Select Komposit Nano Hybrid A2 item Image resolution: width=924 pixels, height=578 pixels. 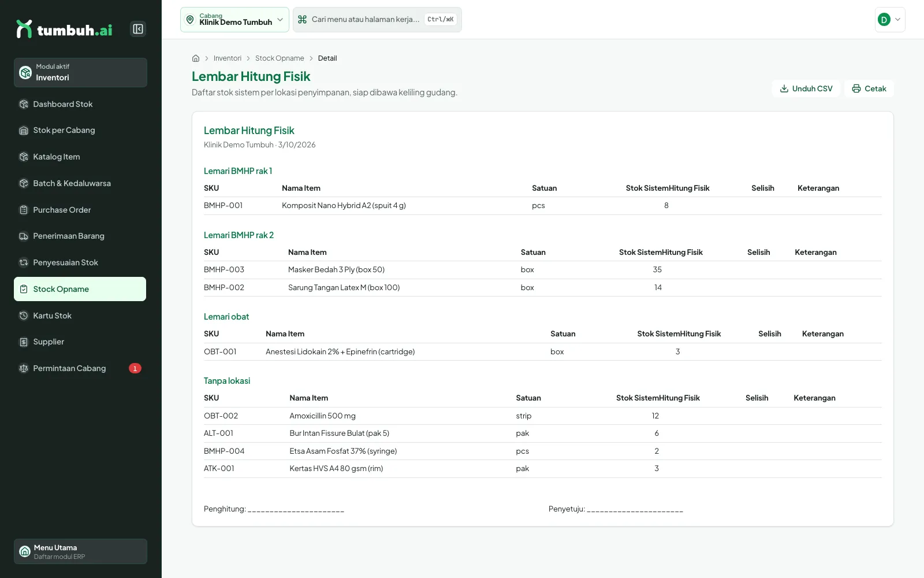(344, 205)
